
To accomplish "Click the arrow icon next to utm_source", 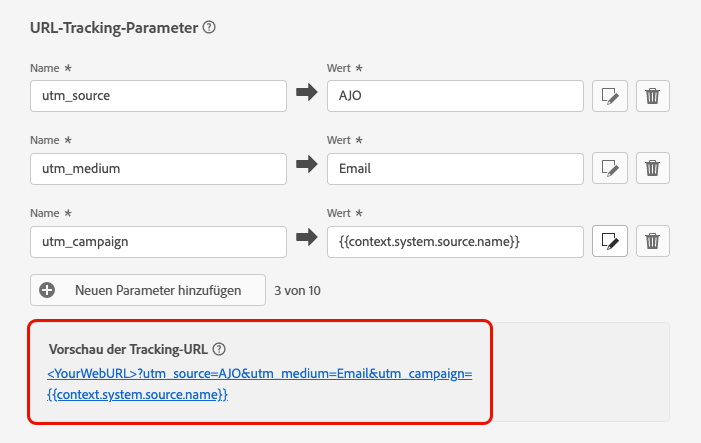I will click(306, 95).
